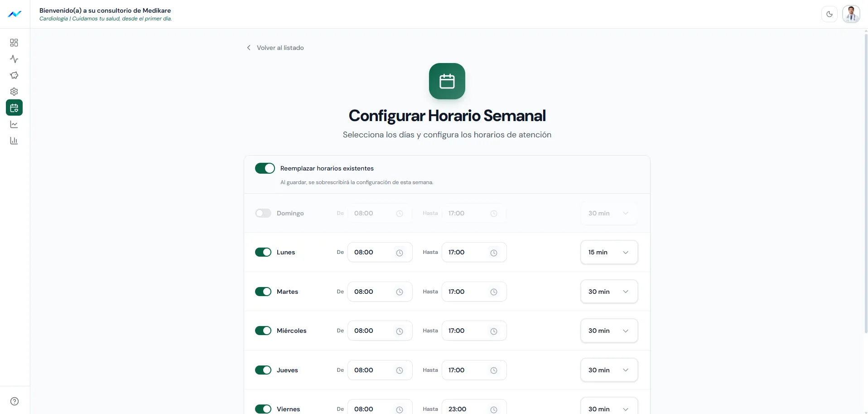Open the piggy bank icon in sidebar

pyautogui.click(x=14, y=75)
